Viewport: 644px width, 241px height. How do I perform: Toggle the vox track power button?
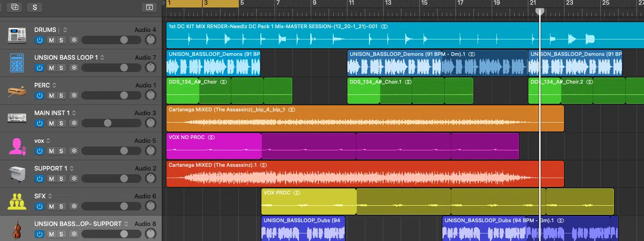click(x=39, y=151)
